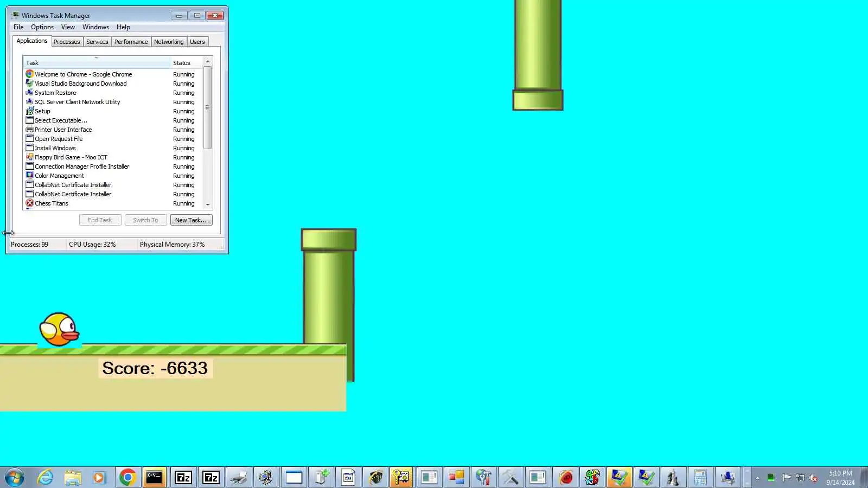Screen dimensions: 868x488
Task: Open the computer network utility taskbar icon
Action: coord(266,477)
